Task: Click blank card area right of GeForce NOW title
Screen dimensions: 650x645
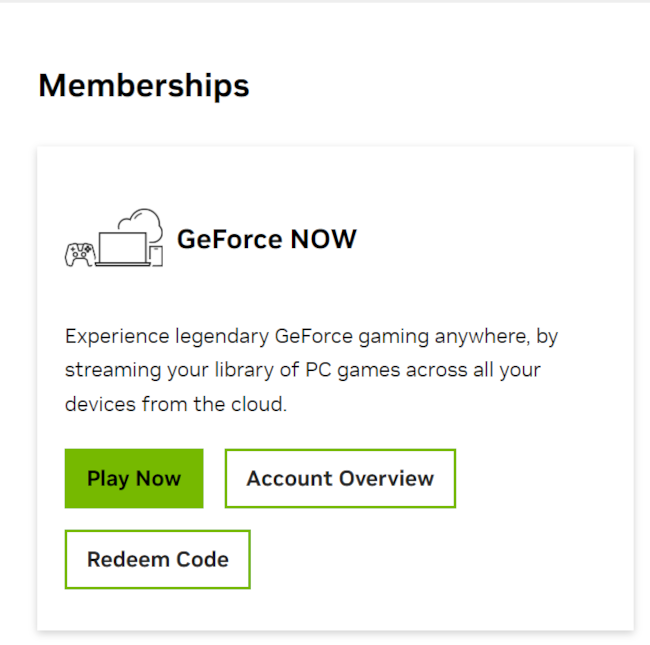Action: [490, 240]
